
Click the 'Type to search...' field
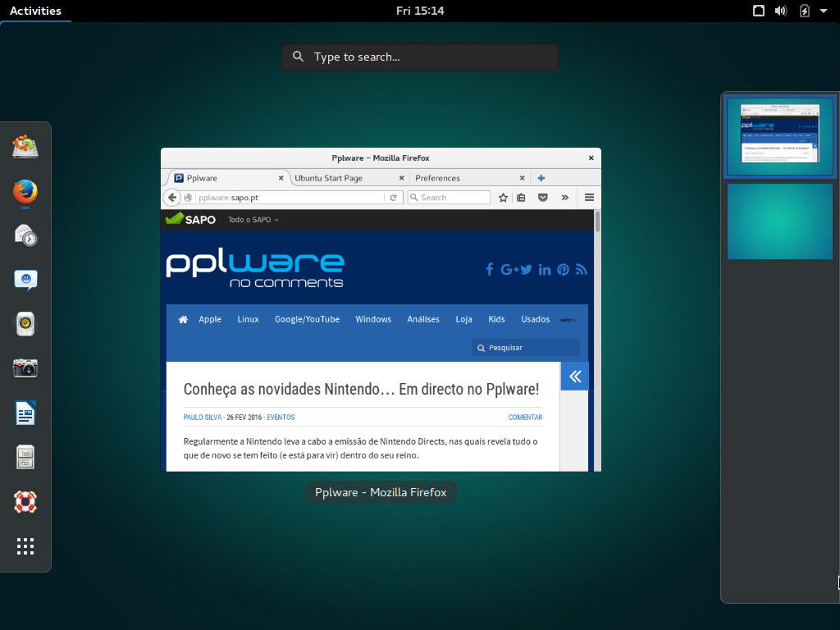(x=420, y=57)
